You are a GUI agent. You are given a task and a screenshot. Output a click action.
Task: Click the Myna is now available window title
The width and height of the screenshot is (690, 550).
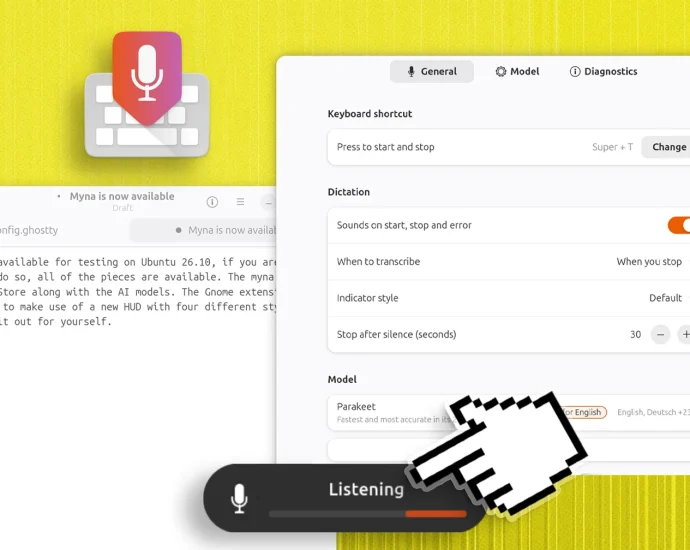(122, 196)
